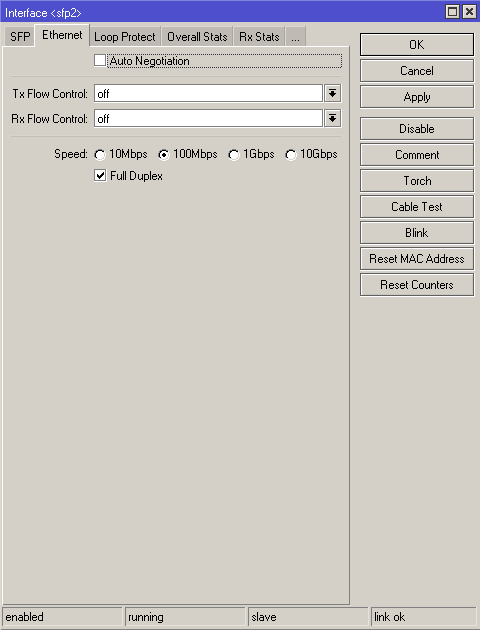Launch the Torch tool
Image resolution: width=480 pixels, height=630 pixels.
point(417,181)
